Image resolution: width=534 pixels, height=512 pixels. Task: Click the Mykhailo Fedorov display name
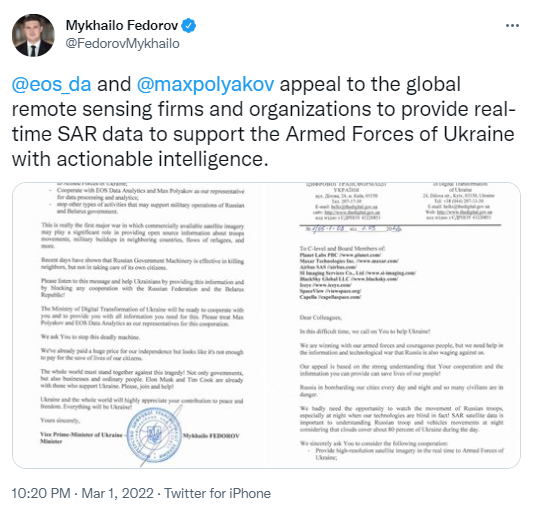[x=122, y=26]
